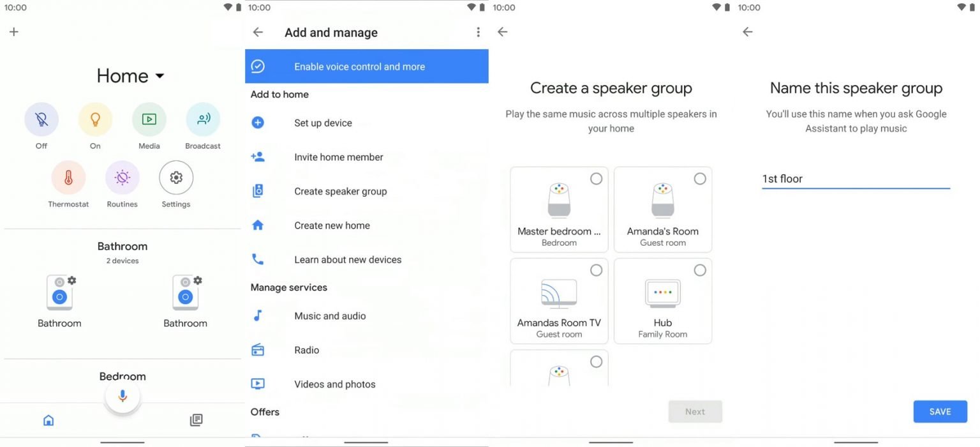Tap the Settings gear icon
Viewport: 980px width, 447px height.
point(175,178)
